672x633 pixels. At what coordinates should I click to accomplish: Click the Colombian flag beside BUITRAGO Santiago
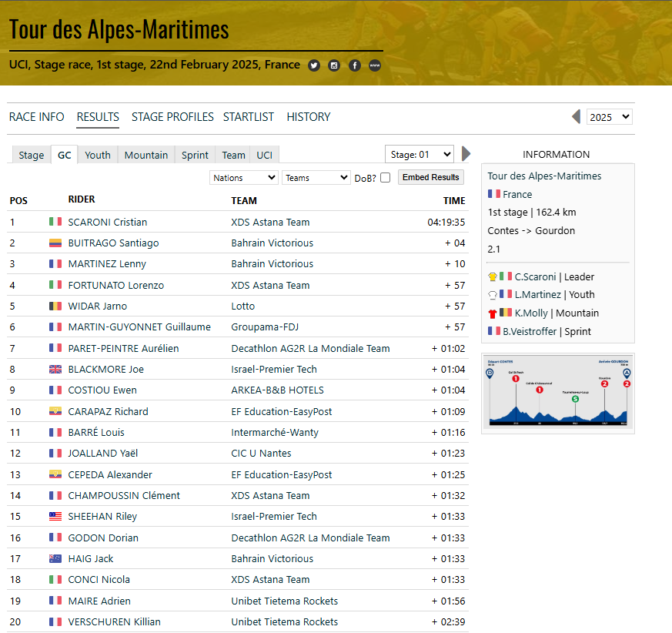click(x=55, y=243)
